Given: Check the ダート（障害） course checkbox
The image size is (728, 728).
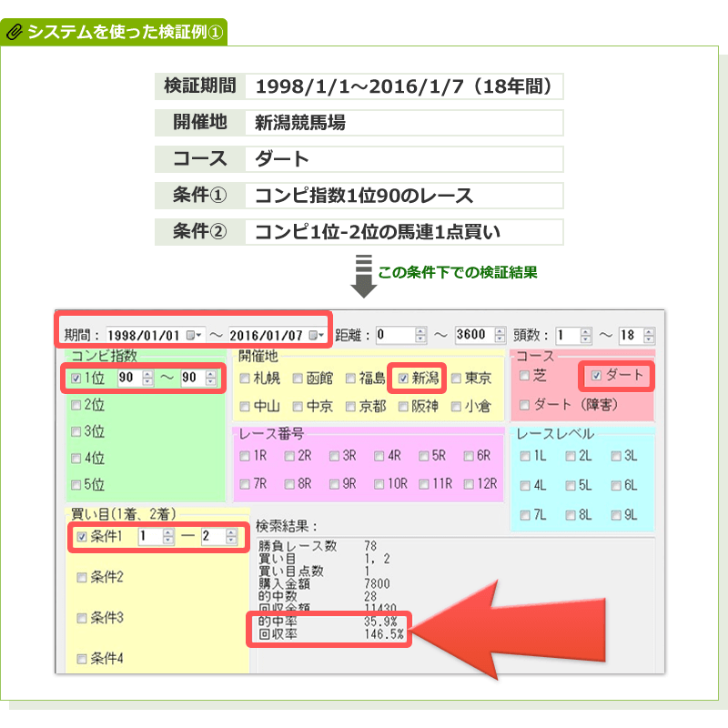Looking at the screenshot, I should coord(524,404).
